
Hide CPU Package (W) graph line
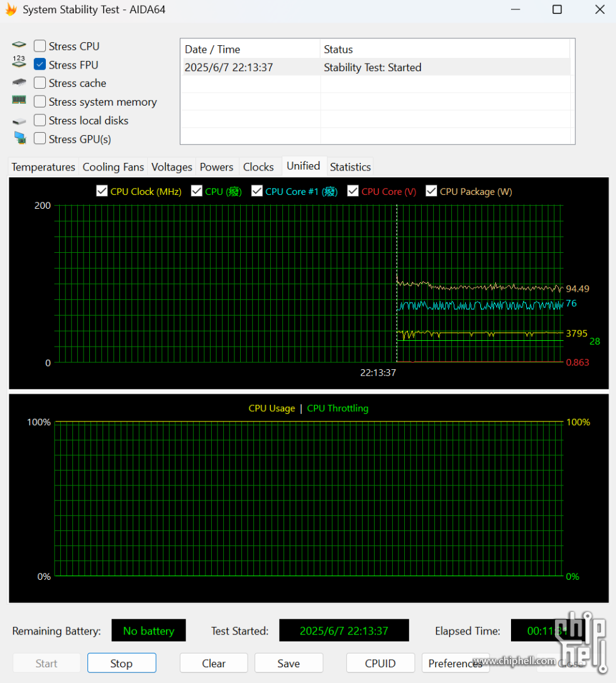pos(431,191)
